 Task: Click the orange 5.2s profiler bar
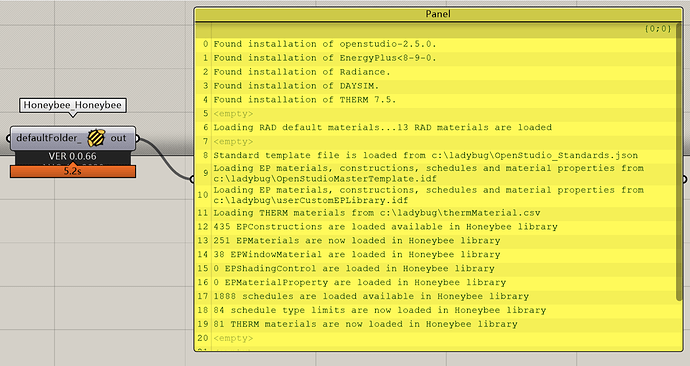[73, 171]
